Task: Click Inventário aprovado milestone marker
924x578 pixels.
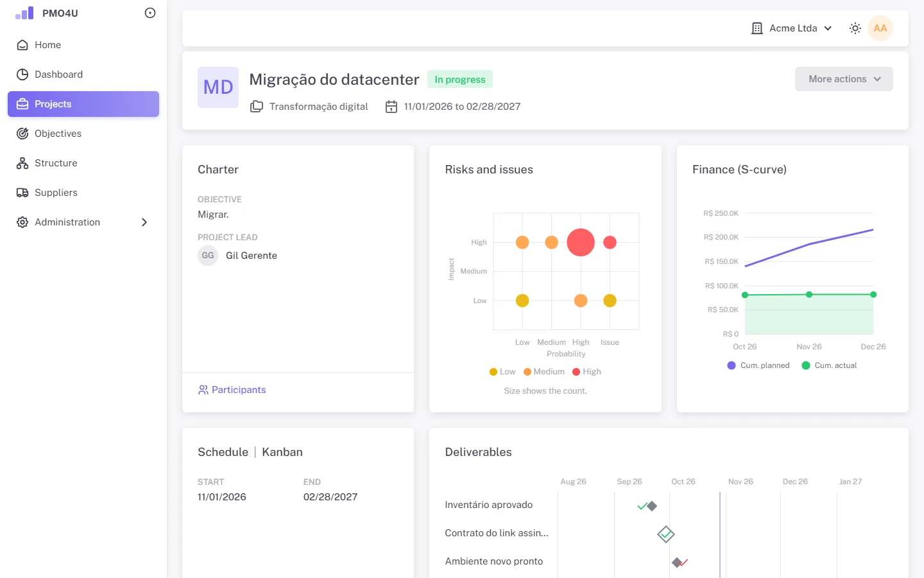Action: point(652,506)
